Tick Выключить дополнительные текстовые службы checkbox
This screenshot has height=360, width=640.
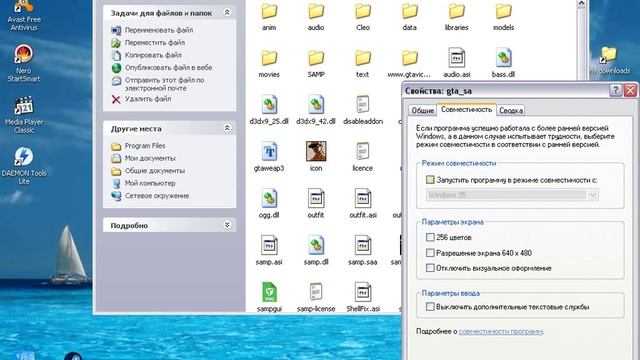coord(430,307)
